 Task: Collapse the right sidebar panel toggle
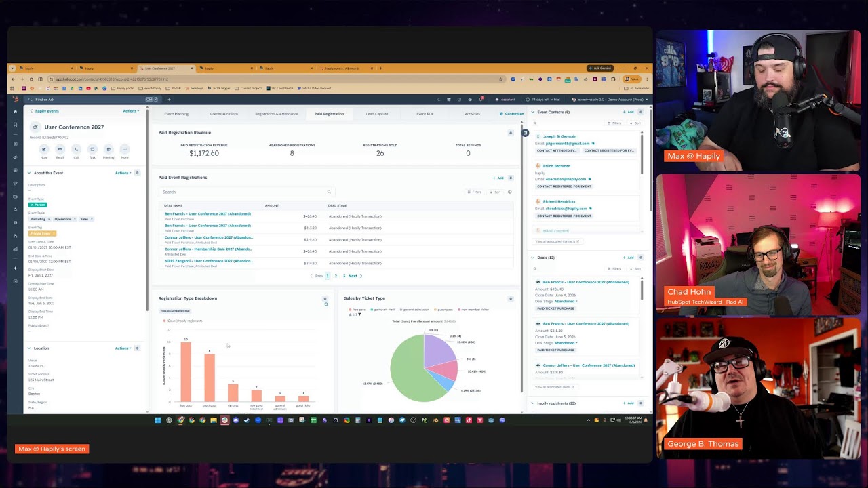525,133
